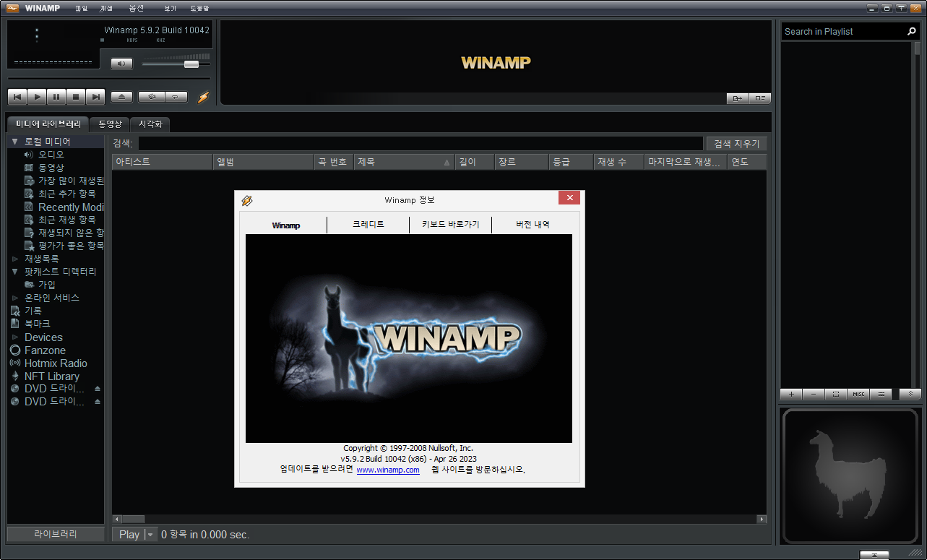Screen dimensions: 927x560
Task: Open files with the Eject button
Action: tap(121, 97)
